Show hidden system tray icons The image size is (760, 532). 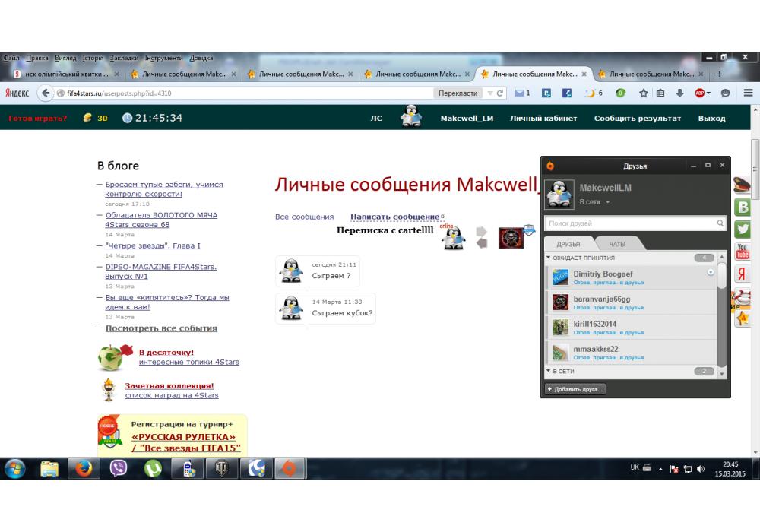660,469
